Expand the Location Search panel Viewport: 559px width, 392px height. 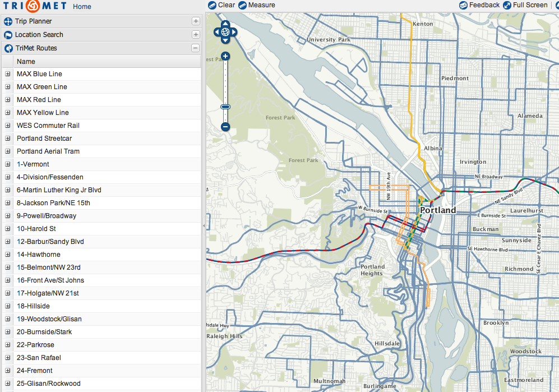point(195,35)
